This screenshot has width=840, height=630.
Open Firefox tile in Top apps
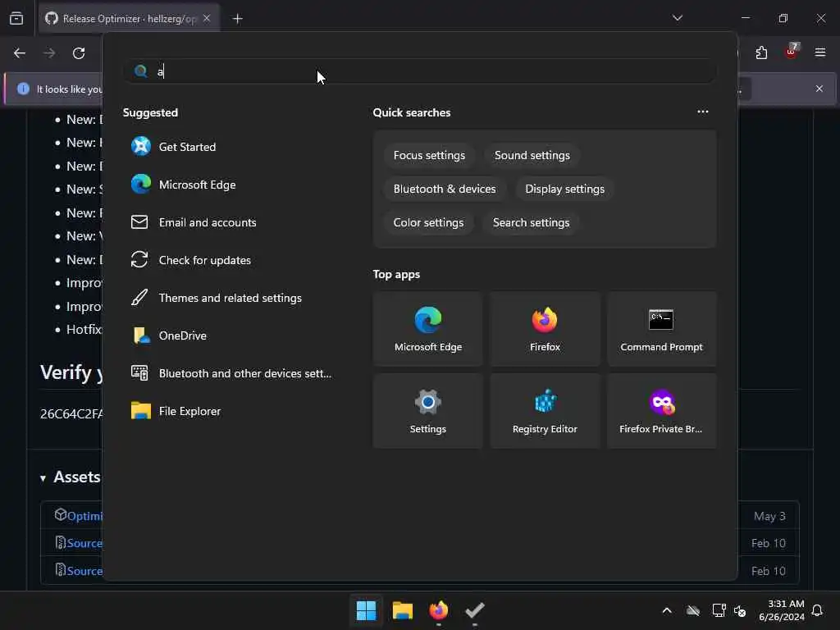tap(545, 329)
